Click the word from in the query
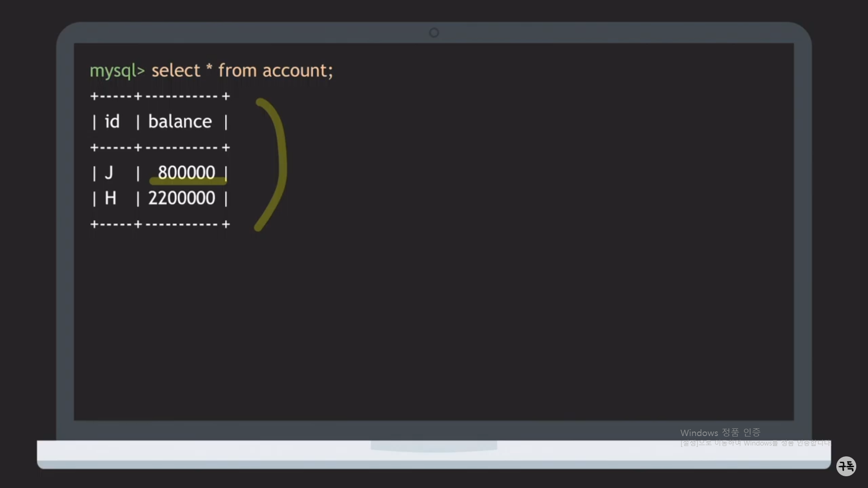 [237, 70]
